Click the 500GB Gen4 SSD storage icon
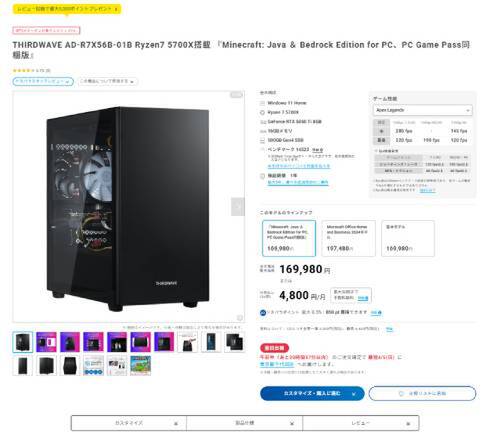Screen dimensions: 500x445 pos(262,140)
